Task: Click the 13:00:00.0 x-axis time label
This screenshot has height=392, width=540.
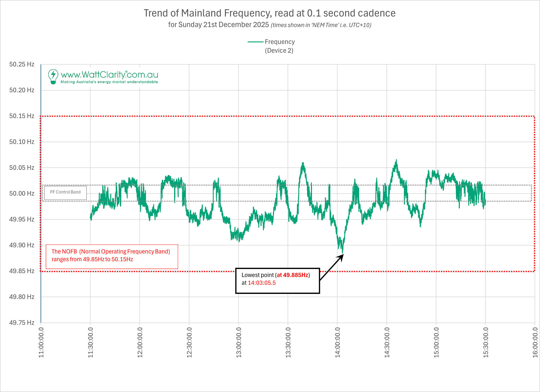Action: pos(239,342)
